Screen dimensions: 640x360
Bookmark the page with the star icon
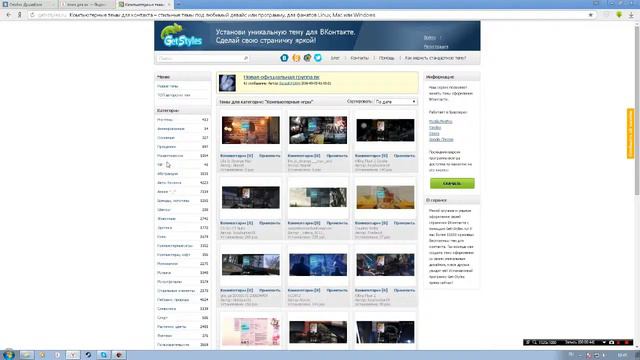tap(590, 15)
